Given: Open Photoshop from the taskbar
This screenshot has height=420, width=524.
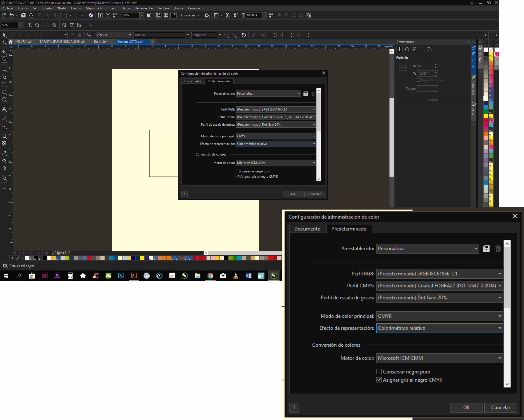Looking at the screenshot, I should pos(121,275).
